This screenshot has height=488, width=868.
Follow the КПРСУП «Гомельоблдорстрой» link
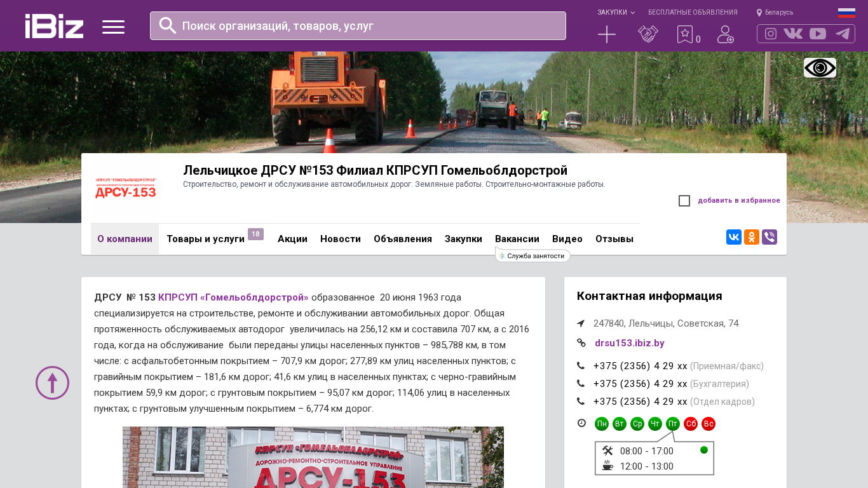tap(233, 297)
